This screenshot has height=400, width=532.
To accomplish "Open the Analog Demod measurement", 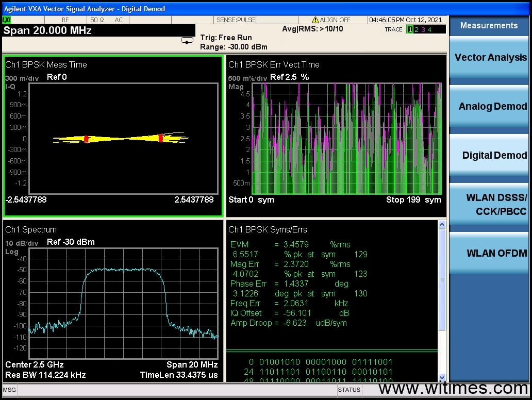I will tap(489, 107).
